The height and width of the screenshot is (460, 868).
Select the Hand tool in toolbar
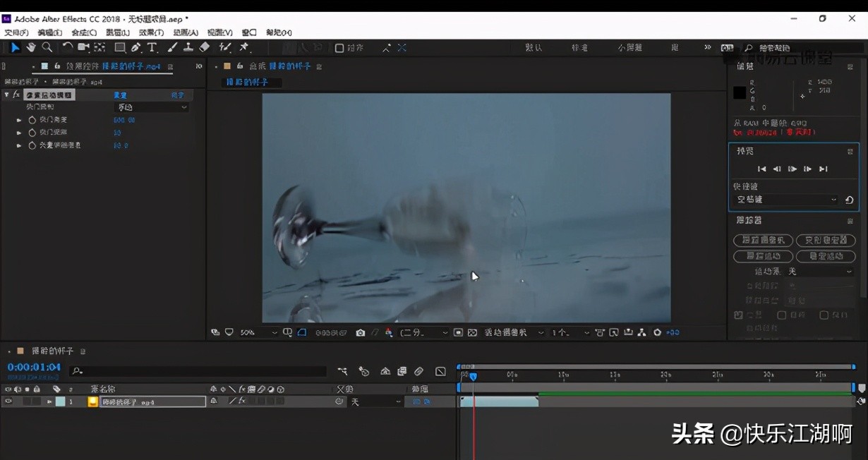click(31, 47)
